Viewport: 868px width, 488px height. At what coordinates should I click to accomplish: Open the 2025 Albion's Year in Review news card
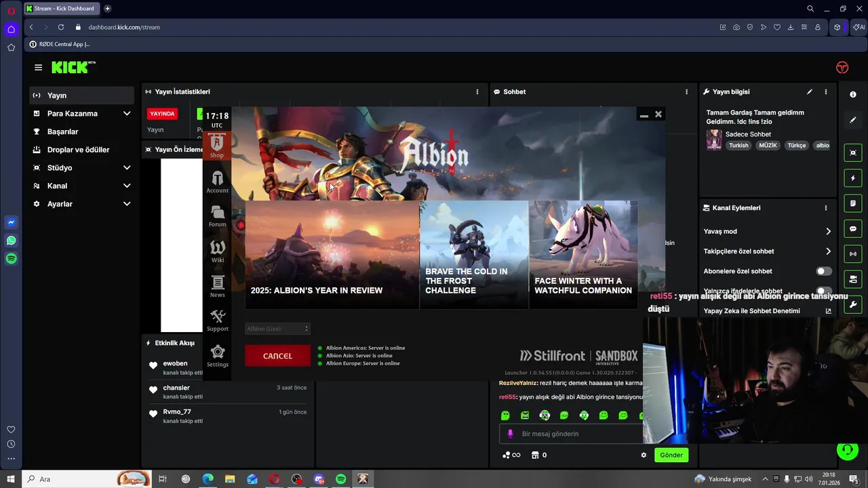332,255
